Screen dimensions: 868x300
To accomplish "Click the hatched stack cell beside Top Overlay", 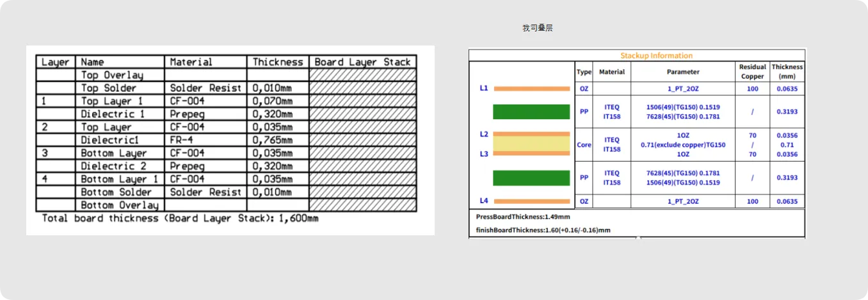I will point(363,75).
